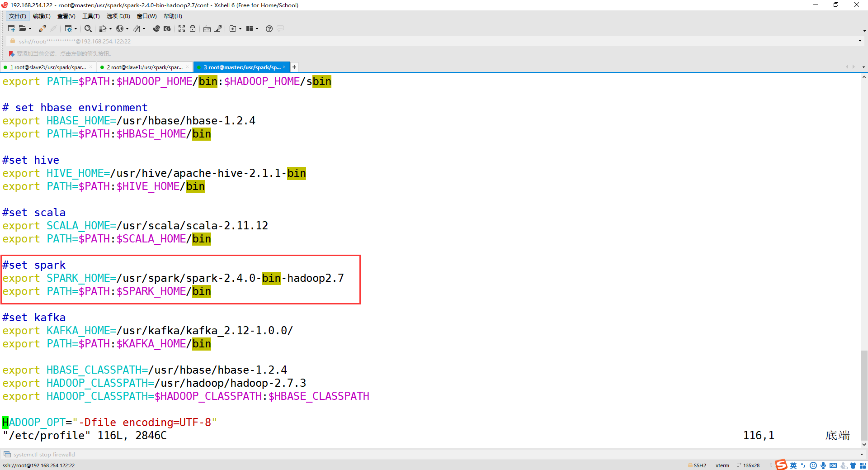Click the highlight pen toolbar icon
Viewport: 868px width, 470px height.
tap(218, 28)
